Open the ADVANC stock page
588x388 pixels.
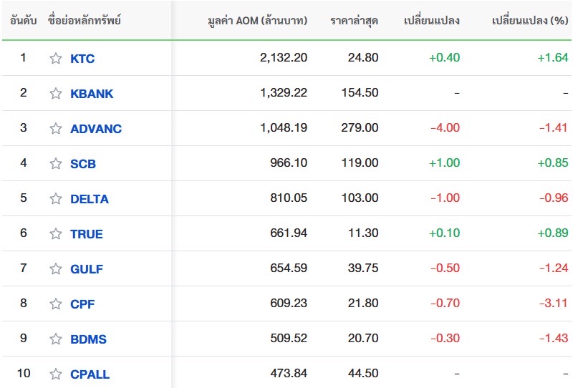click(x=96, y=129)
